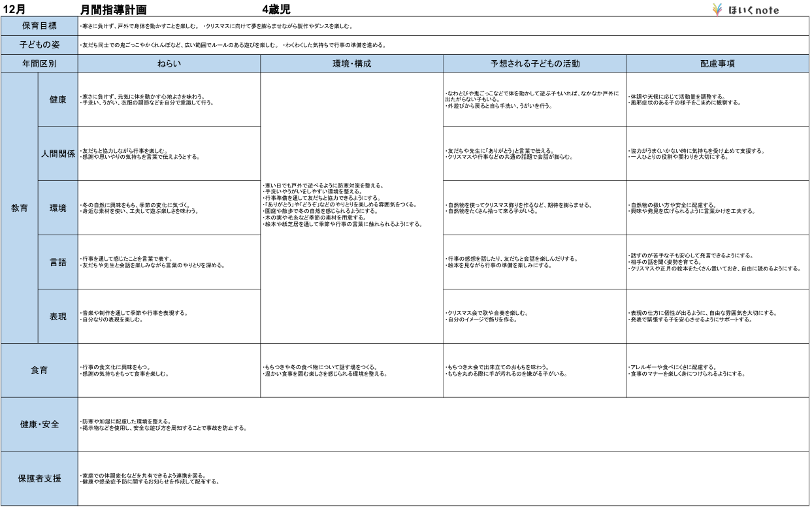The image size is (812, 509).
Task: Click the 環境・構成 column header
Action: pos(351,64)
